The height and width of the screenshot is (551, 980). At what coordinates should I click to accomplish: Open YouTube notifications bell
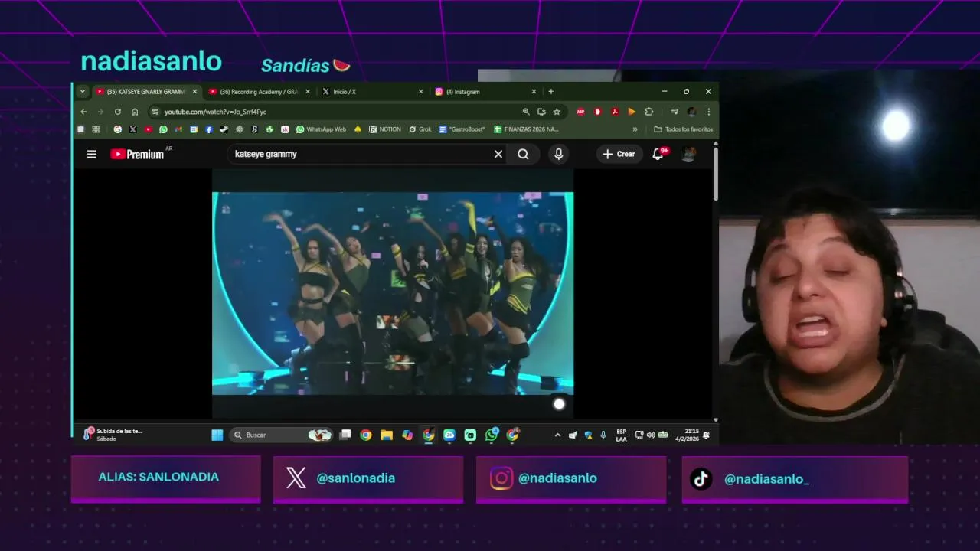click(658, 154)
